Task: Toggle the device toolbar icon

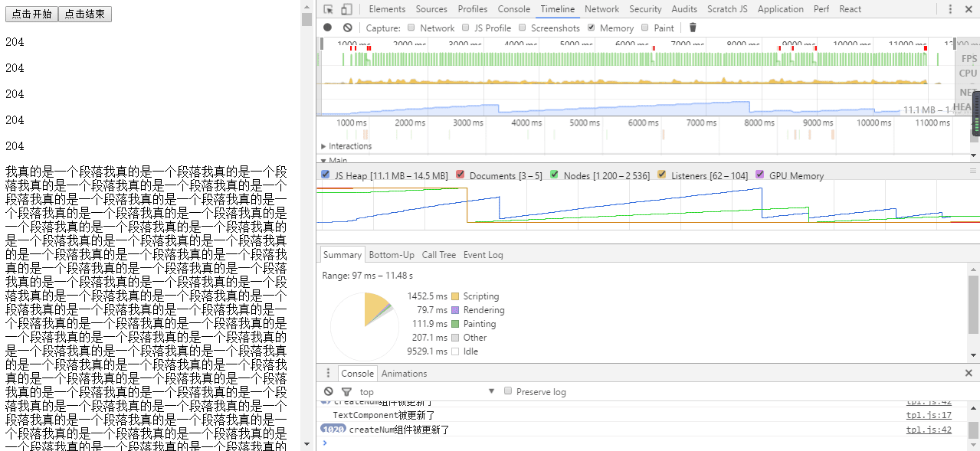Action: pyautogui.click(x=346, y=8)
